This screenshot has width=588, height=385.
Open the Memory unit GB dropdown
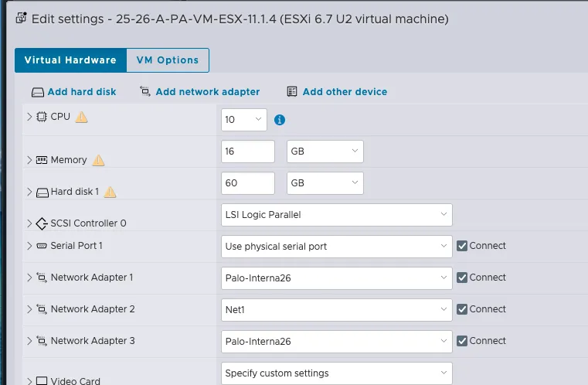[325, 152]
